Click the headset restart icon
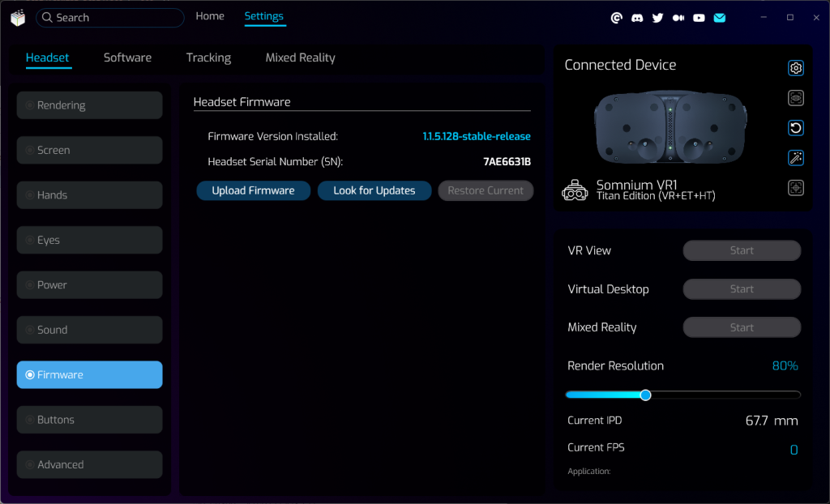The width and height of the screenshot is (830, 504). (796, 128)
